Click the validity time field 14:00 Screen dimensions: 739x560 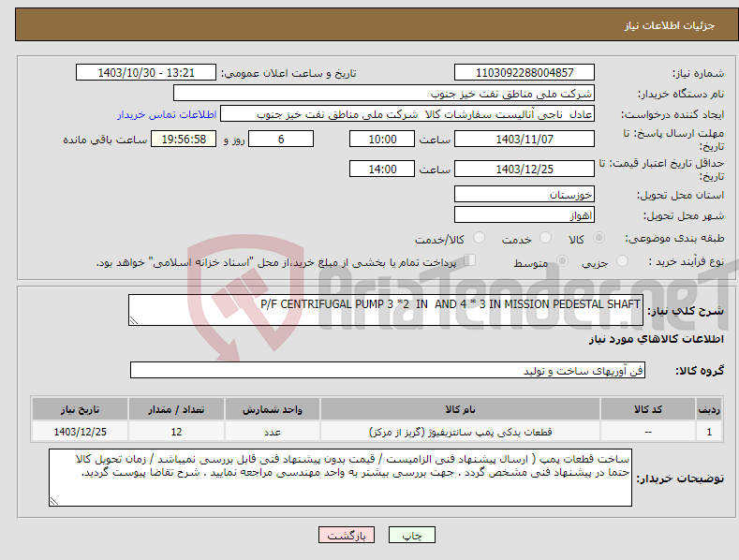tap(382, 169)
